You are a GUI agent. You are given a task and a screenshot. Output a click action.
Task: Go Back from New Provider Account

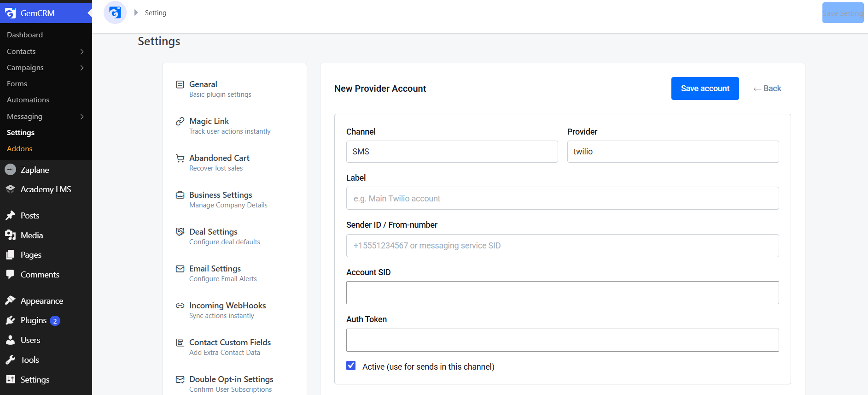[767, 88]
